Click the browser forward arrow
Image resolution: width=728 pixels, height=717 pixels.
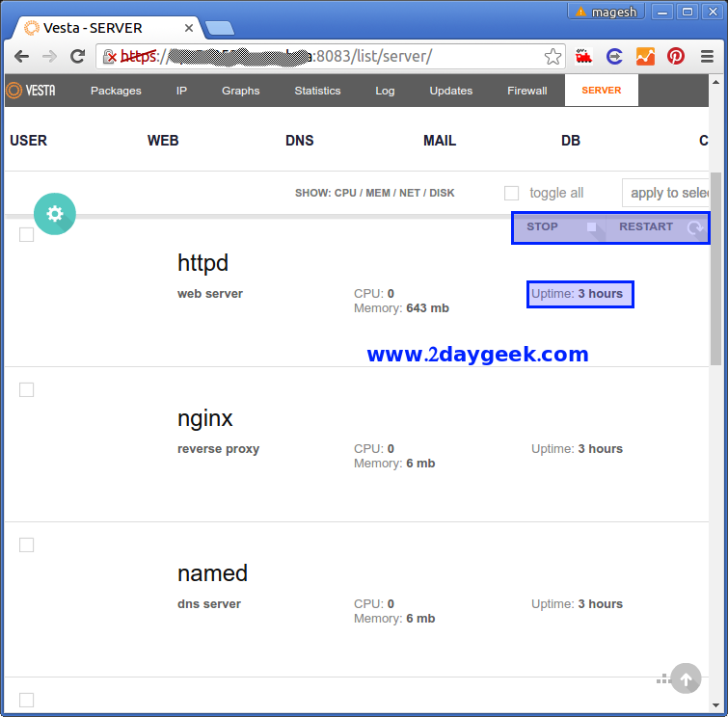49,57
